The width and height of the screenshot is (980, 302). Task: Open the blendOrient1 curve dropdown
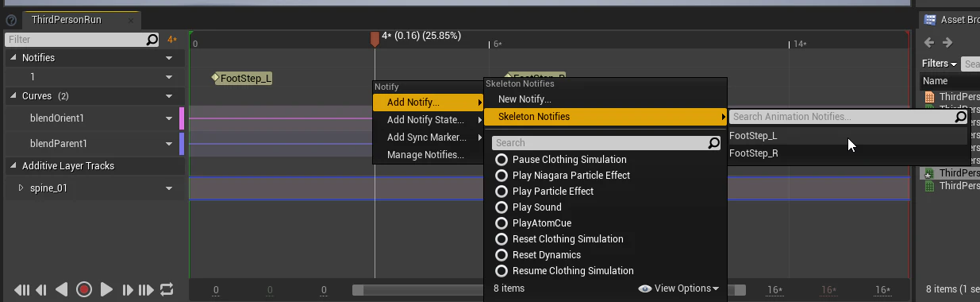tap(169, 118)
